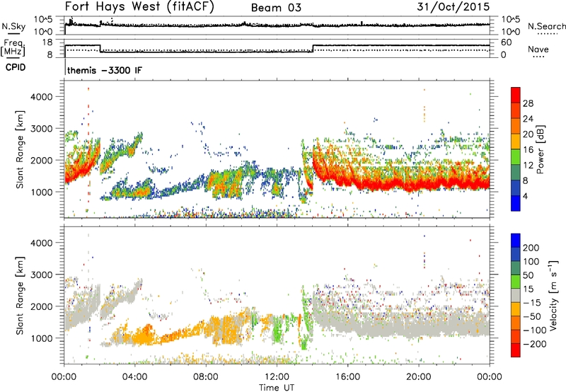Click the 'Beam 03' label

[x=276, y=8]
